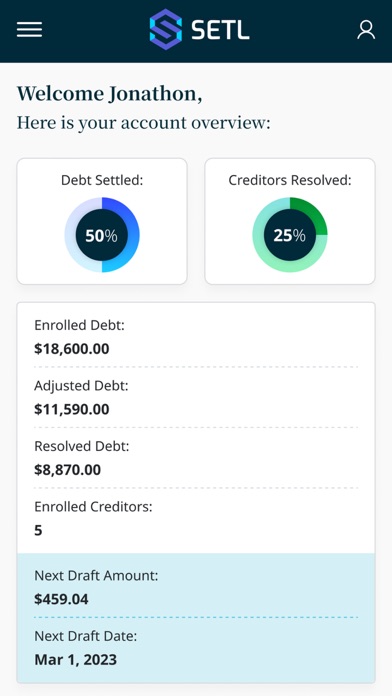Viewport: 392px width, 696px height.
Task: Open the Debt Settled card
Action: pos(102,221)
